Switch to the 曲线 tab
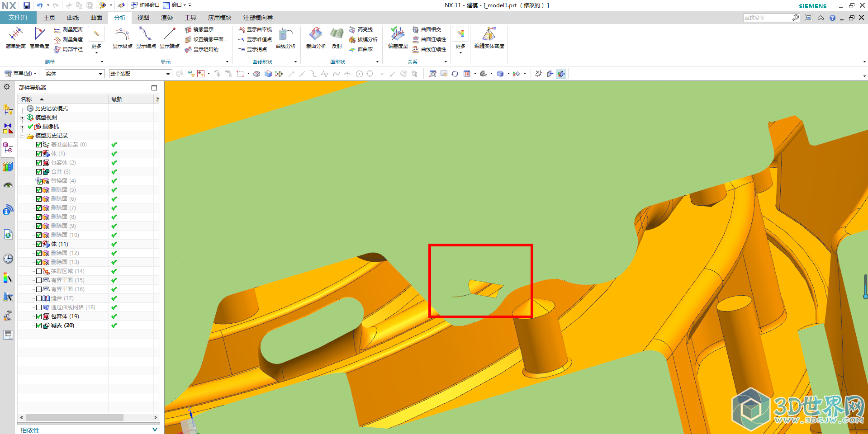The height and width of the screenshot is (434, 868). (73, 18)
